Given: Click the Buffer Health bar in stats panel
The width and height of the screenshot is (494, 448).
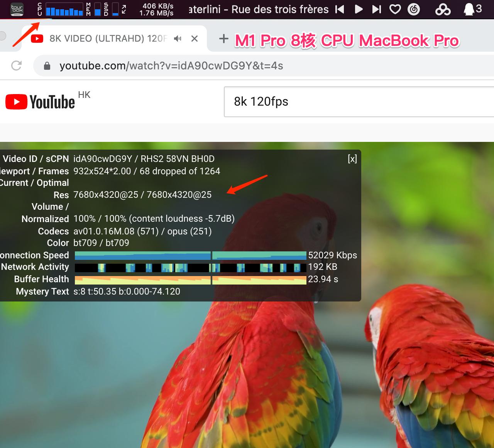Looking at the screenshot, I should coord(189,279).
